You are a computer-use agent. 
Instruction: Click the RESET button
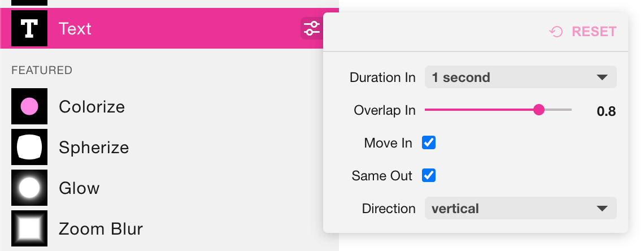[583, 32]
